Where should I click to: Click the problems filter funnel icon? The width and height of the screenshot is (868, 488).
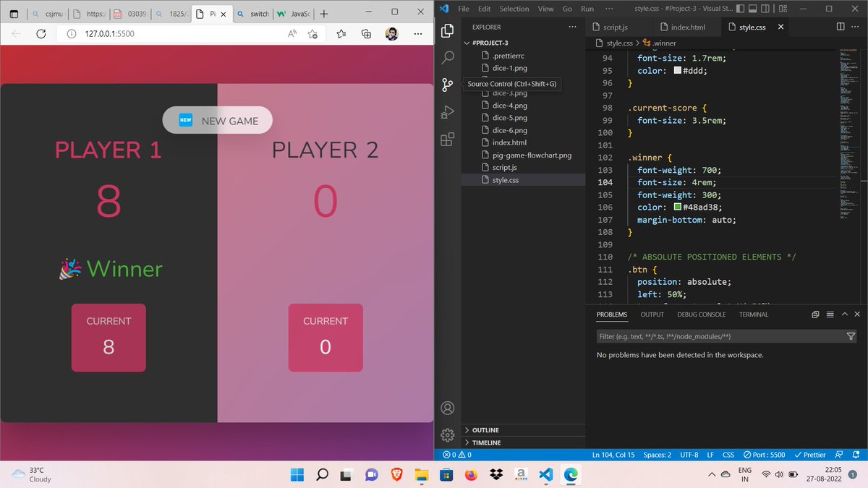pyautogui.click(x=851, y=336)
